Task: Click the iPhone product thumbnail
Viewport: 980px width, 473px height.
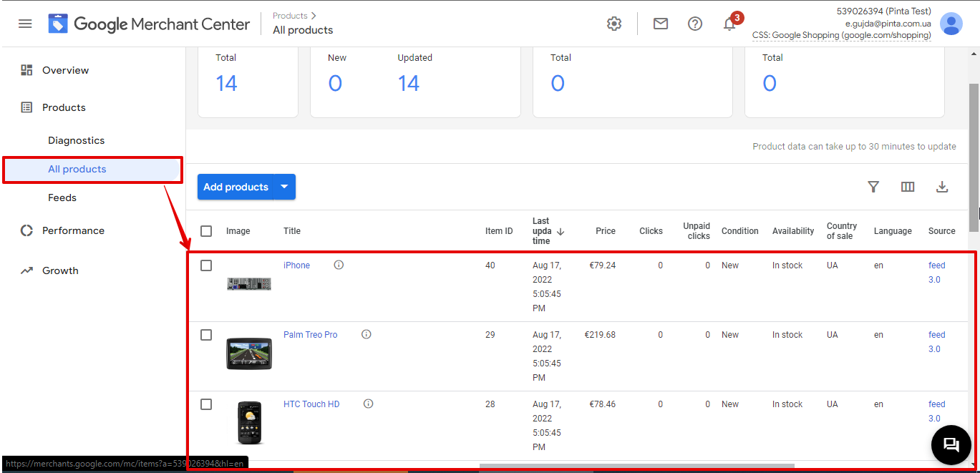Action: [x=249, y=284]
